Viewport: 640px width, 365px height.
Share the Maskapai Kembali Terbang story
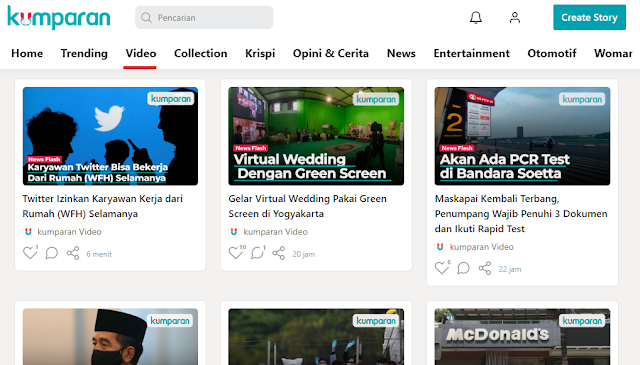485,268
